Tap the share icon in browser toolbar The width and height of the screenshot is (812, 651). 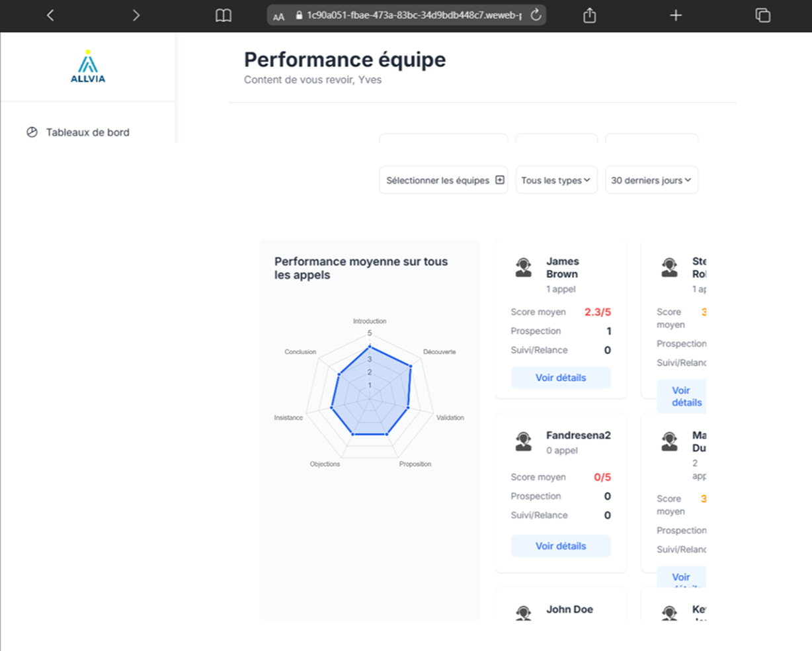coord(589,15)
